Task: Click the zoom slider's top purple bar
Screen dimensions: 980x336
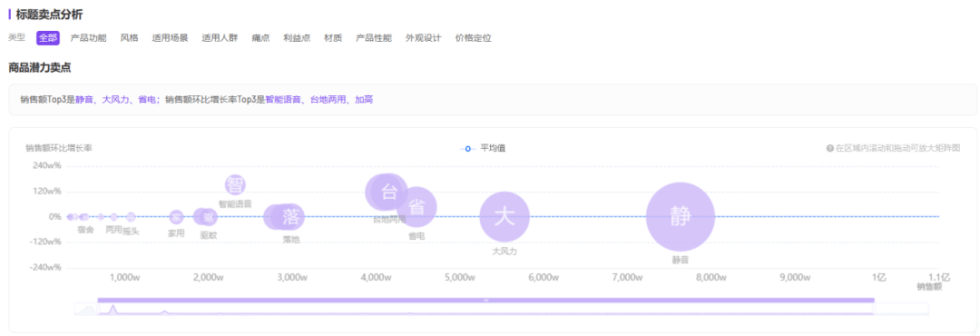Action: pos(485,301)
